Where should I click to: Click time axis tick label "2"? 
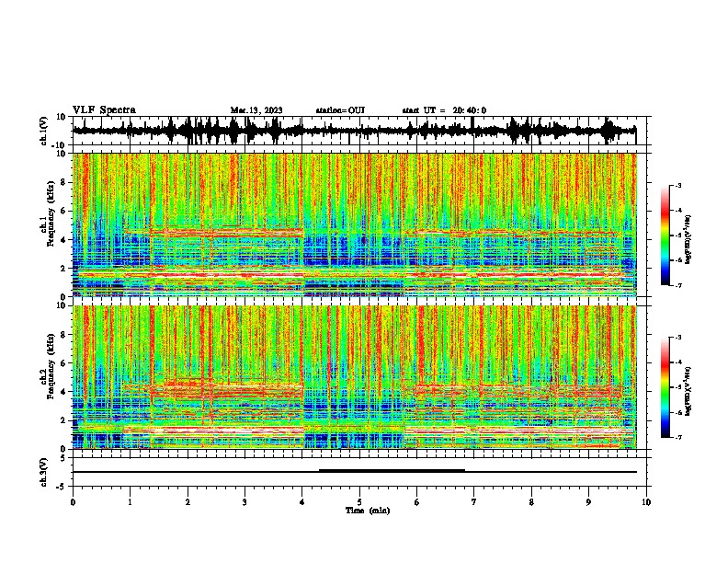click(188, 502)
